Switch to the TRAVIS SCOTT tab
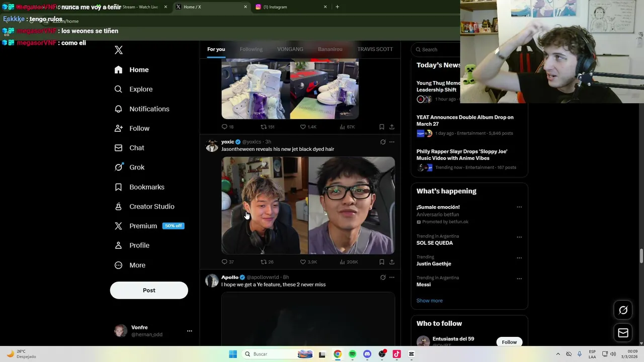 (375, 49)
